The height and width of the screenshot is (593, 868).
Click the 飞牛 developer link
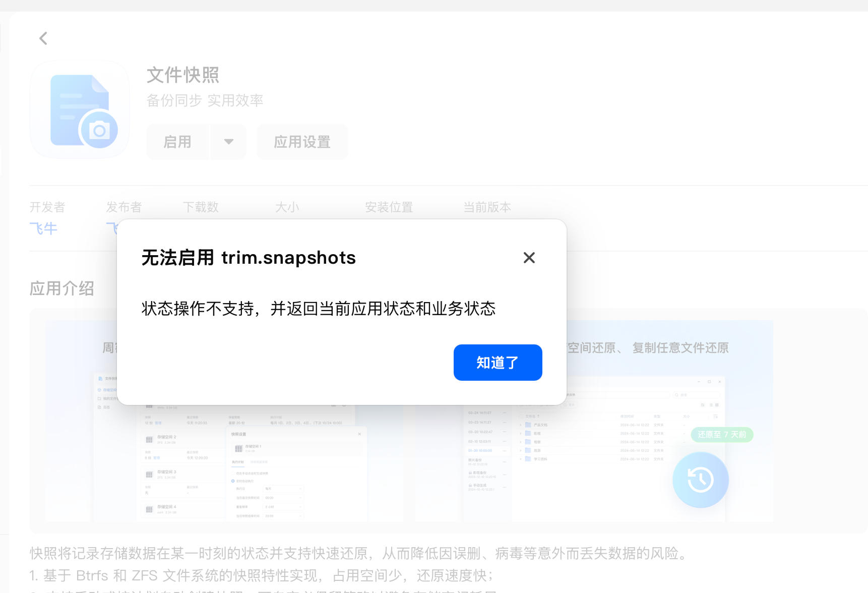43,228
